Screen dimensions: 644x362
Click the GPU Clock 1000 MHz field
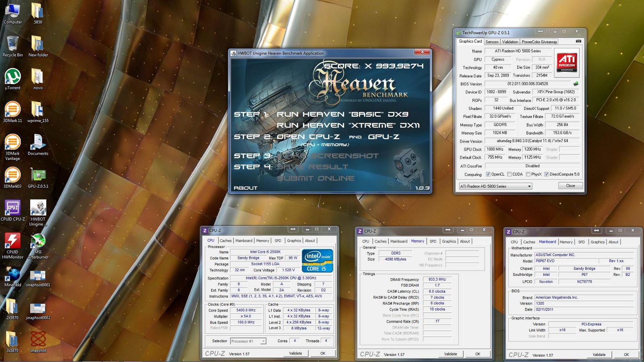tap(495, 149)
